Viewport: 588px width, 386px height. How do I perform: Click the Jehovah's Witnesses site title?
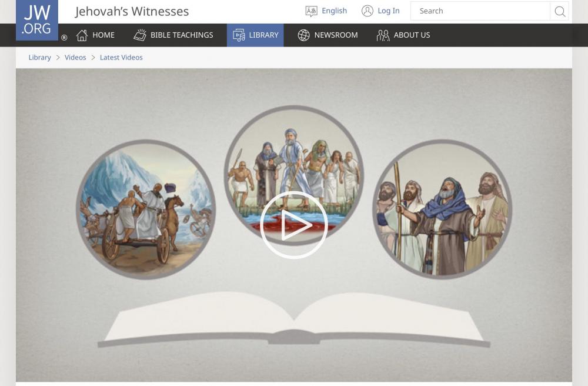pyautogui.click(x=132, y=12)
